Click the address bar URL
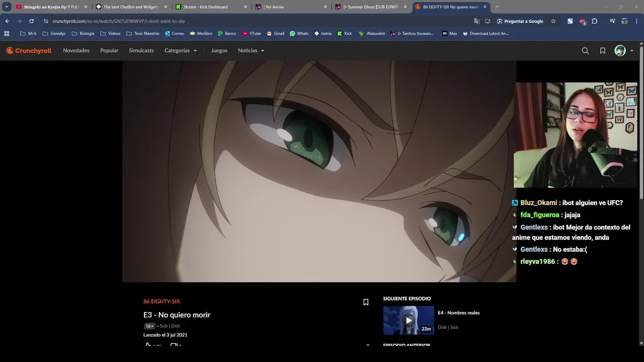 coord(119,21)
